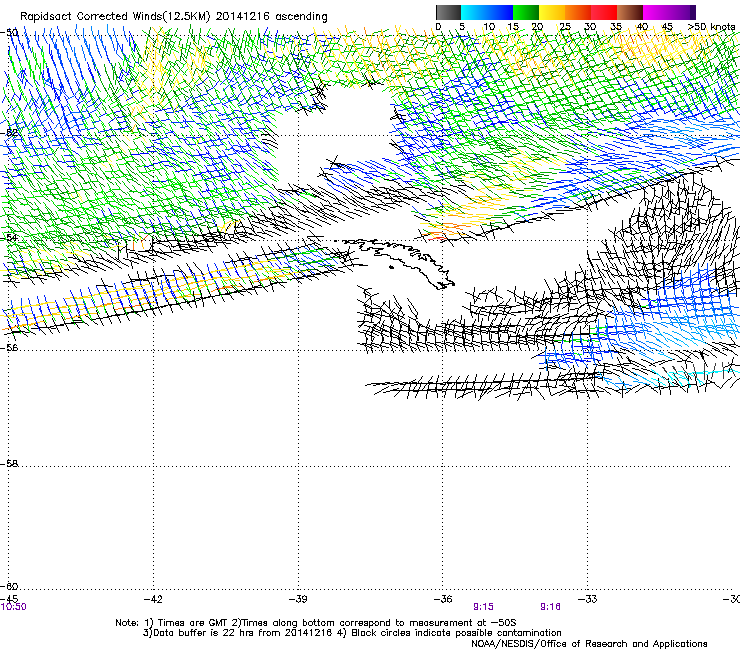Click the blue 10-15 knots legend swatch
Image resolution: width=740 pixels, height=650 pixels.
coord(500,12)
